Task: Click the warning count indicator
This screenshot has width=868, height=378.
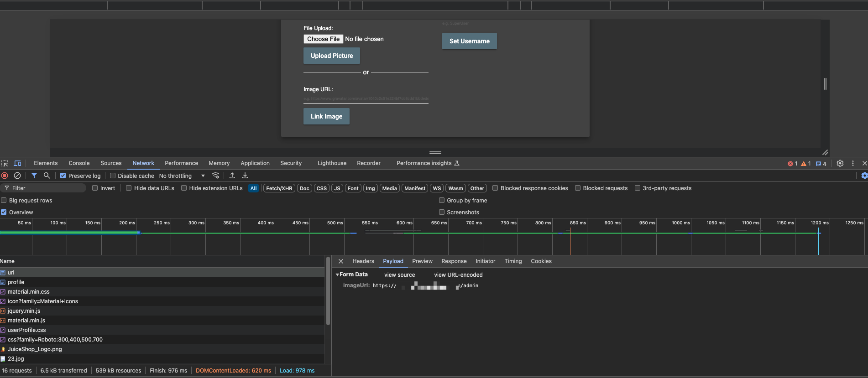Action: 806,164
